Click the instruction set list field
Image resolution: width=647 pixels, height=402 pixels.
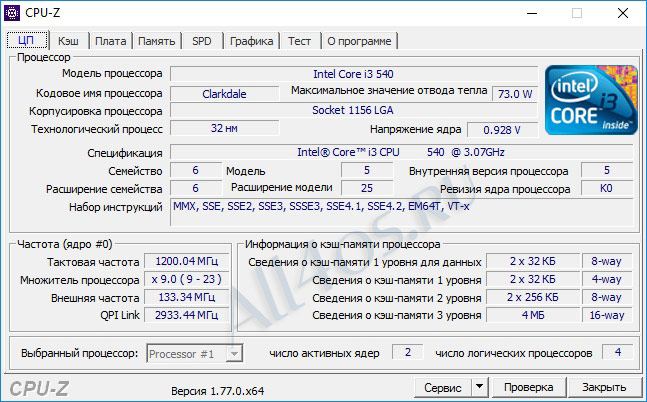pos(401,212)
